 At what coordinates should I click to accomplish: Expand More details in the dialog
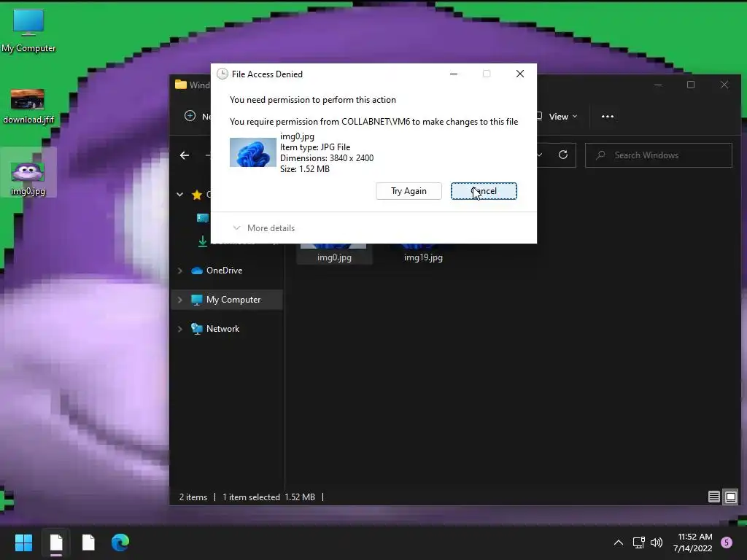[263, 228]
